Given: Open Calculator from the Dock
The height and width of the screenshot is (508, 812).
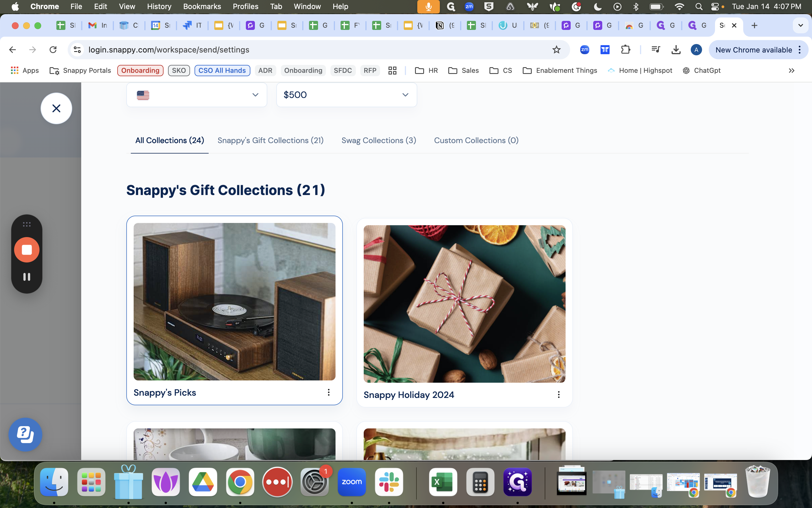Looking at the screenshot, I should click(480, 482).
